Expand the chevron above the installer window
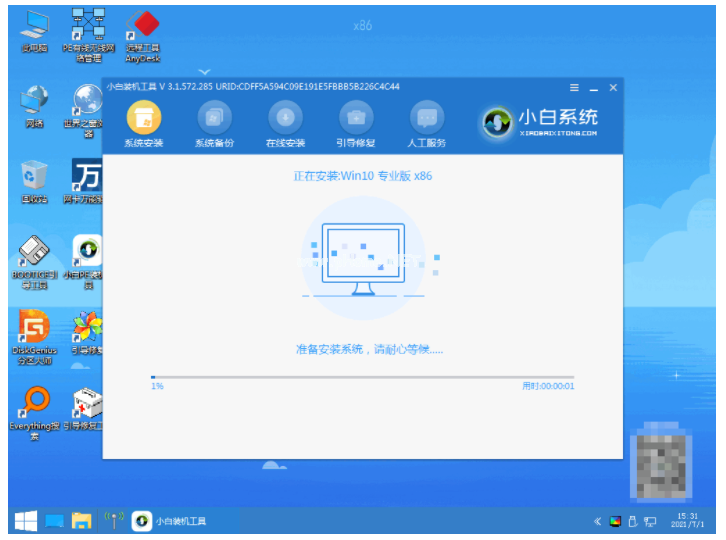Viewport: 726px width, 540px height. (x=204, y=72)
